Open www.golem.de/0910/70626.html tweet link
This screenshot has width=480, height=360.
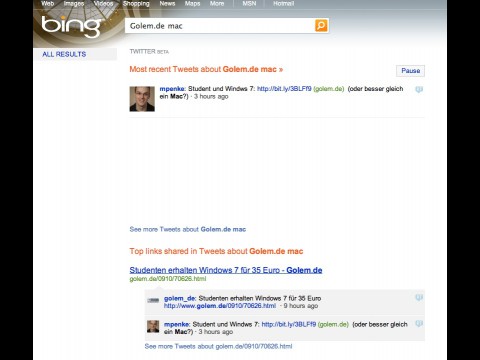coord(220,306)
